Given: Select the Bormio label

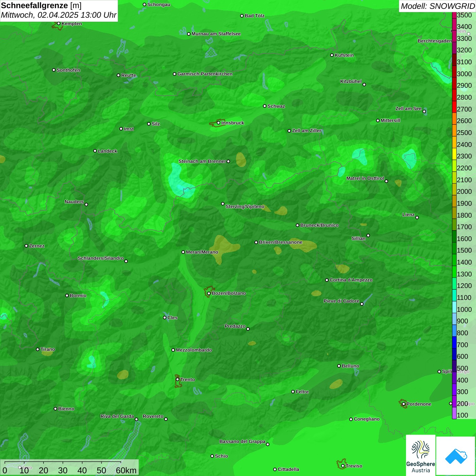Looking at the screenshot, I should [x=78, y=295].
